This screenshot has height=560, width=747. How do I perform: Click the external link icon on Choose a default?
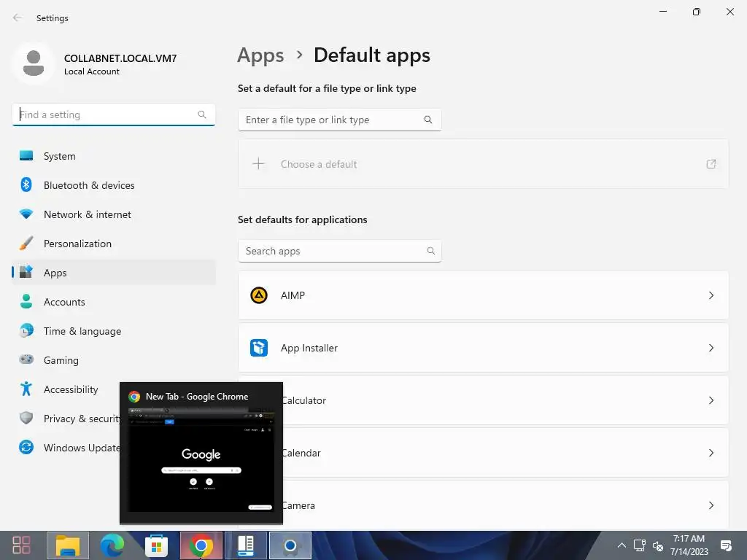[711, 164]
